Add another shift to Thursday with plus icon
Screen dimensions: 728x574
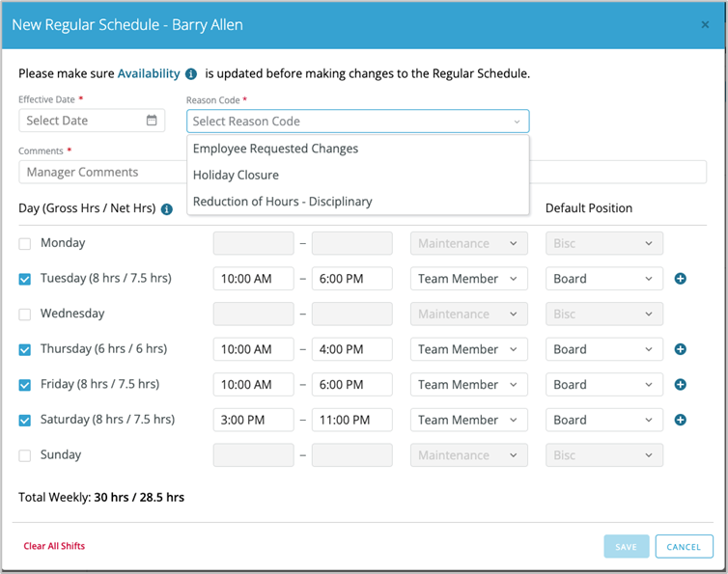[x=680, y=349]
